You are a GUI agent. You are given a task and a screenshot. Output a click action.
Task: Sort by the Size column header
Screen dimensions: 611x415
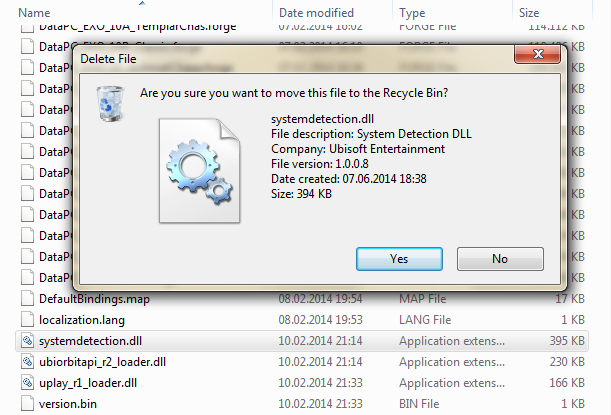pyautogui.click(x=528, y=13)
